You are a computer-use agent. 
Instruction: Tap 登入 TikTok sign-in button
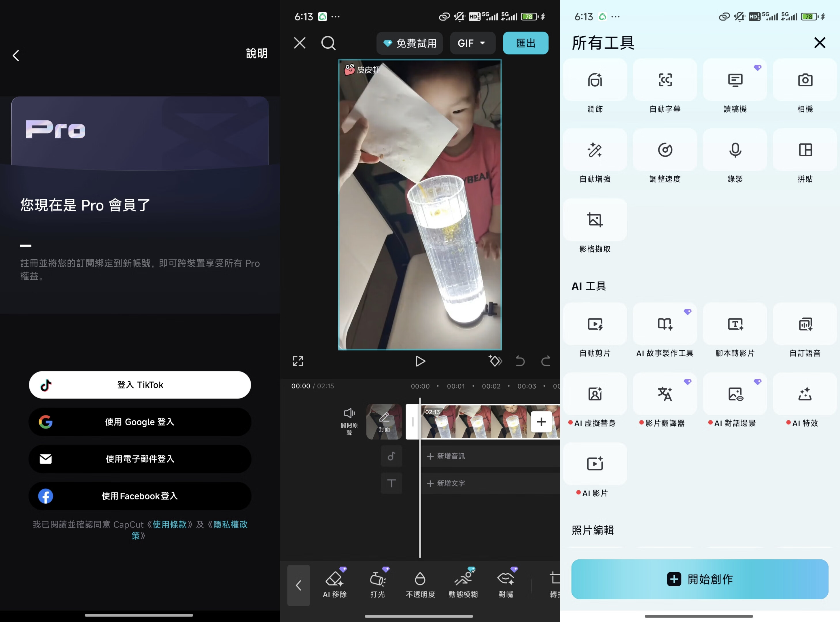pos(140,385)
